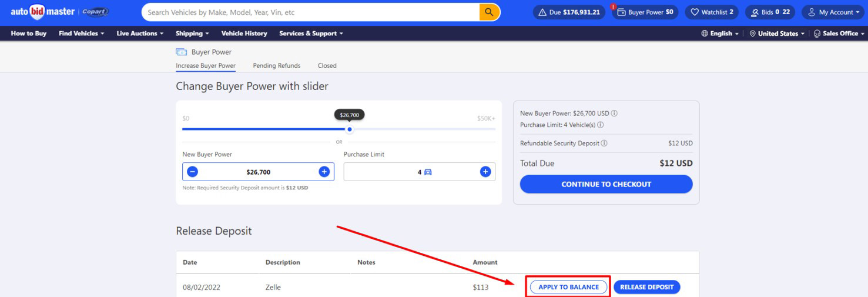The height and width of the screenshot is (297, 868).
Task: Switch to the Pending Refunds tab
Action: [276, 66]
